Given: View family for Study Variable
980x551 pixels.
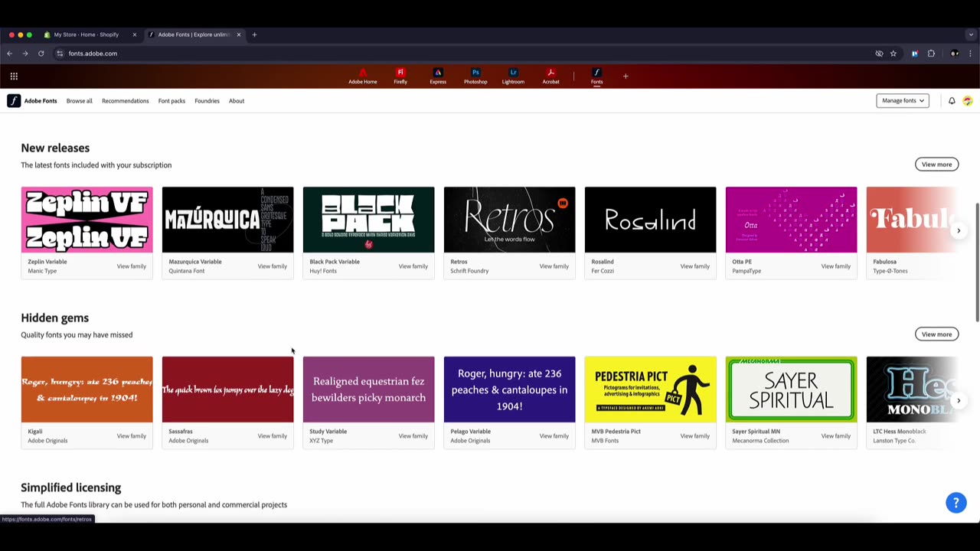Looking at the screenshot, I should (x=413, y=436).
